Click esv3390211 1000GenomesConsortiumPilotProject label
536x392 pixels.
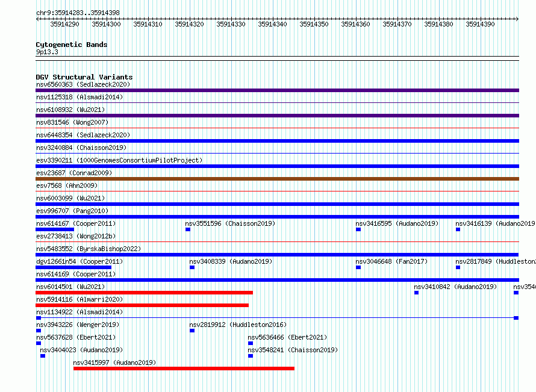click(119, 160)
